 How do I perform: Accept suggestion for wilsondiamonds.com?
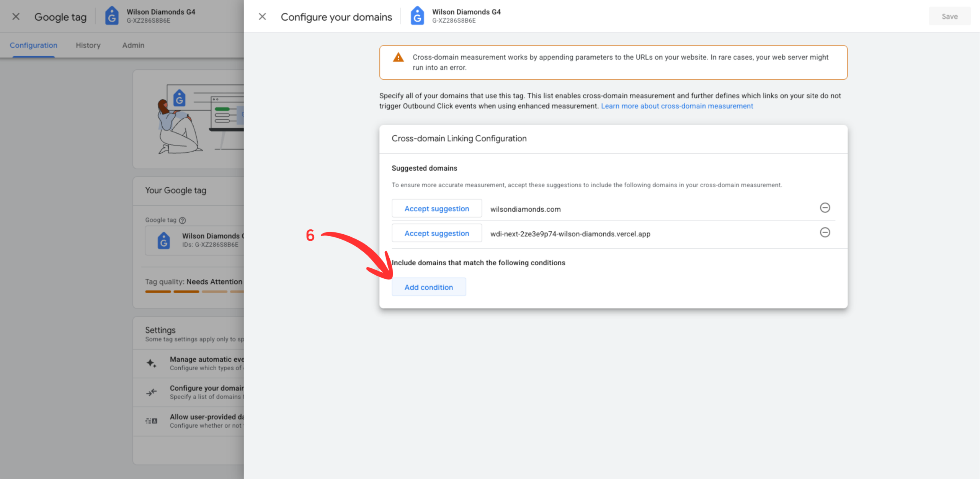coord(436,209)
